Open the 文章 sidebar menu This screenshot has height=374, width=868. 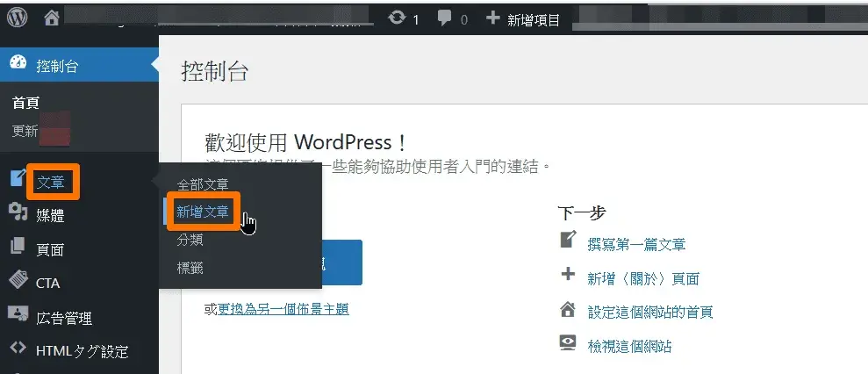tap(50, 183)
